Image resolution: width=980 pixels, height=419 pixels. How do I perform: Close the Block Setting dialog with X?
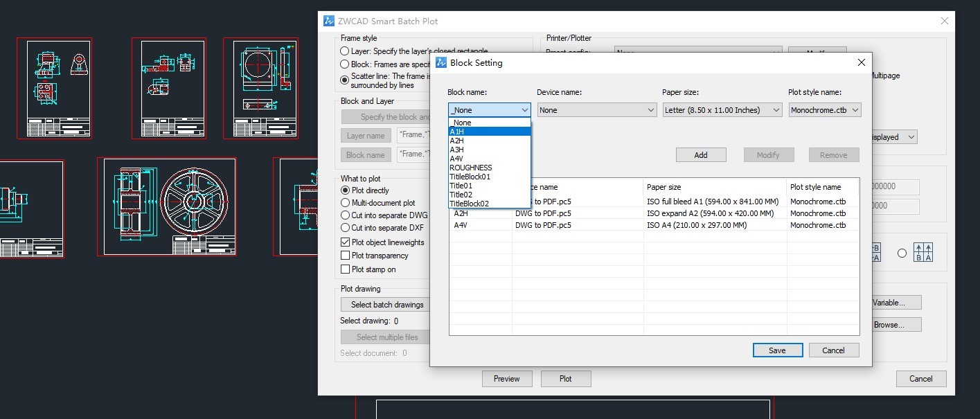[x=861, y=62]
